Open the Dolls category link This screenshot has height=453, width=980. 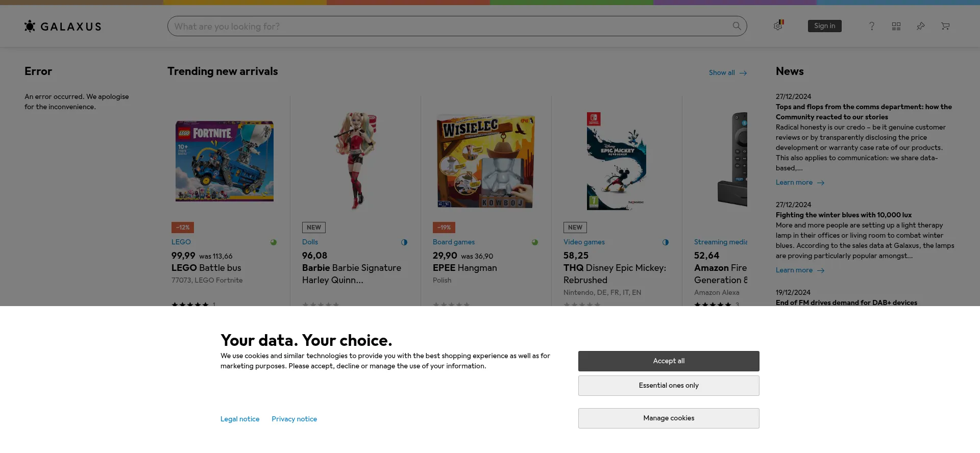click(x=310, y=242)
